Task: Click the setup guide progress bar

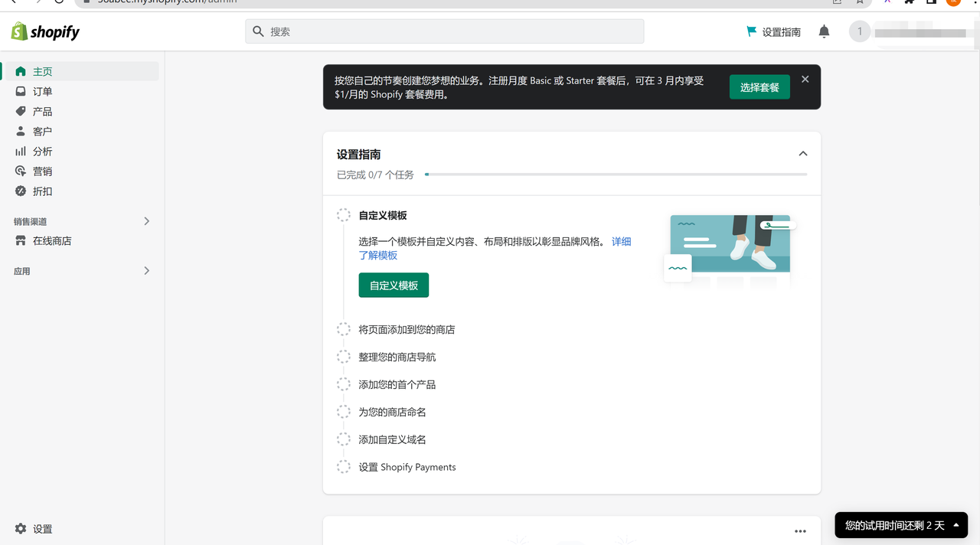Action: [616, 175]
